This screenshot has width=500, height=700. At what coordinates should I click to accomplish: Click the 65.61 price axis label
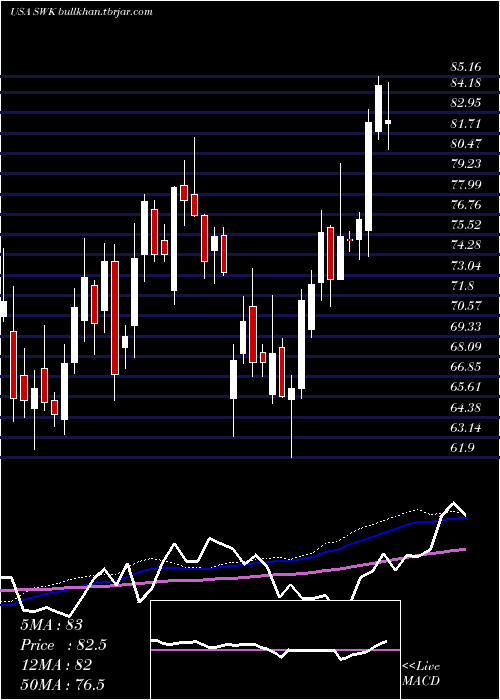click(x=466, y=387)
